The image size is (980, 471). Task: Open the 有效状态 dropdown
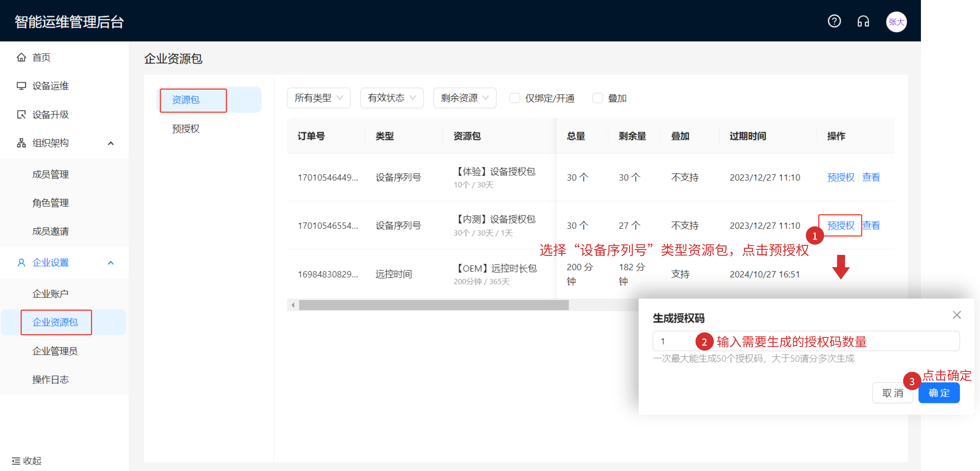(391, 98)
